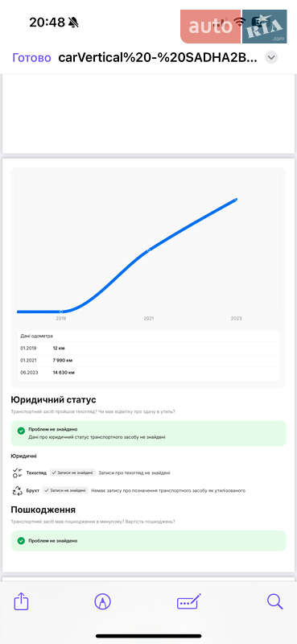Tap the green check in Юридичний статус banner

click(22, 431)
